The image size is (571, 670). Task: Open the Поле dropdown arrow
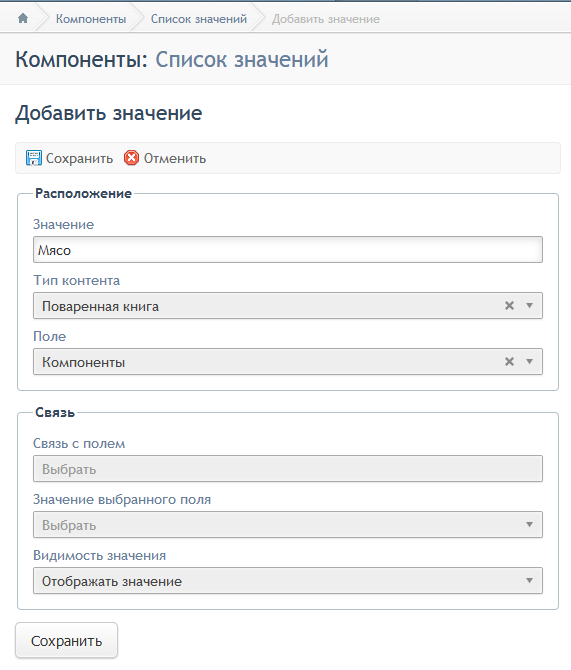tap(530, 361)
